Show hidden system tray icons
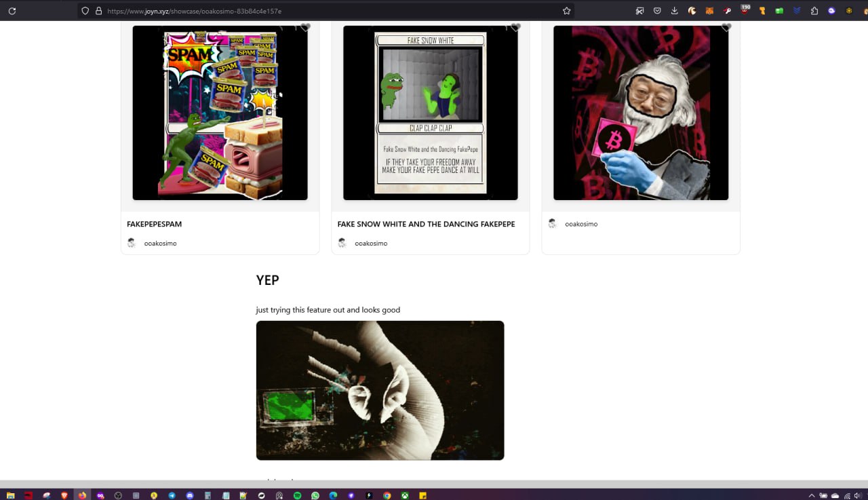Screen dimensions: 868x500 812,495
